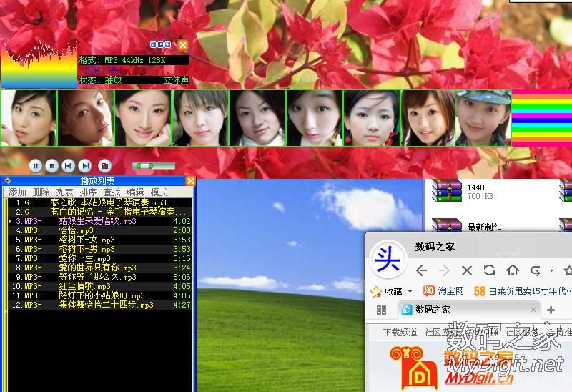The image size is (572, 392).
Task: Click the portrait thumbnail wearing camouflage cap
Action: [x=483, y=118]
